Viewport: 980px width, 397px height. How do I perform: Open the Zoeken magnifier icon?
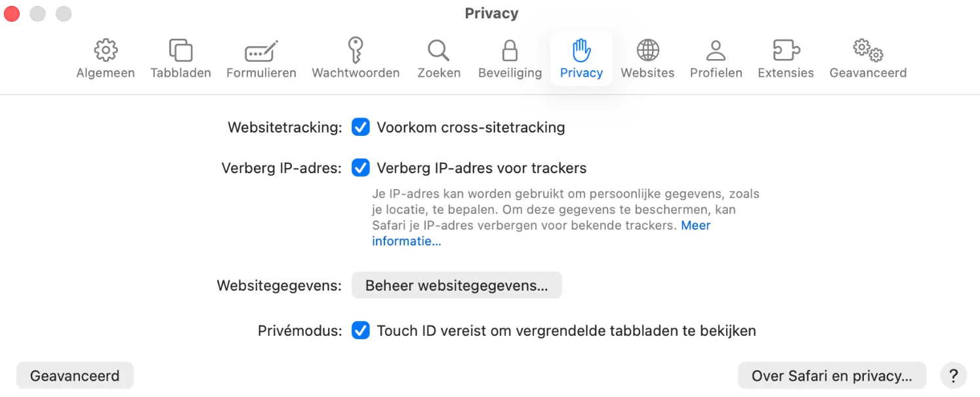[438, 51]
